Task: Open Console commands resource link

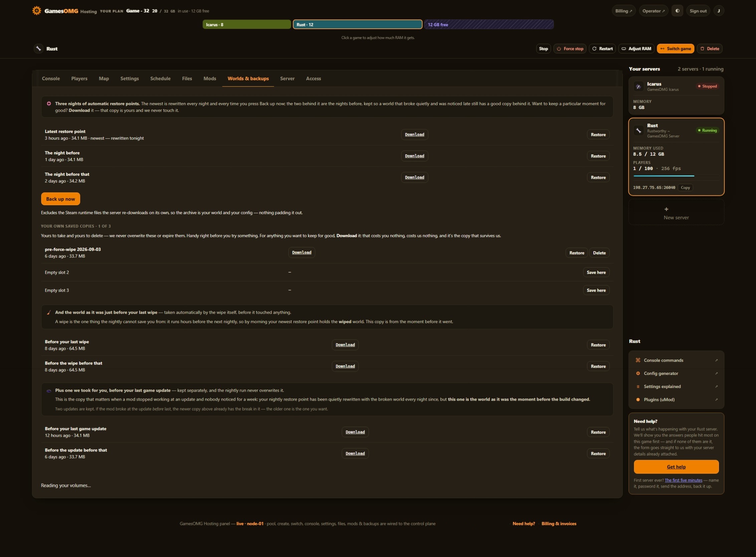Action: pos(676,360)
